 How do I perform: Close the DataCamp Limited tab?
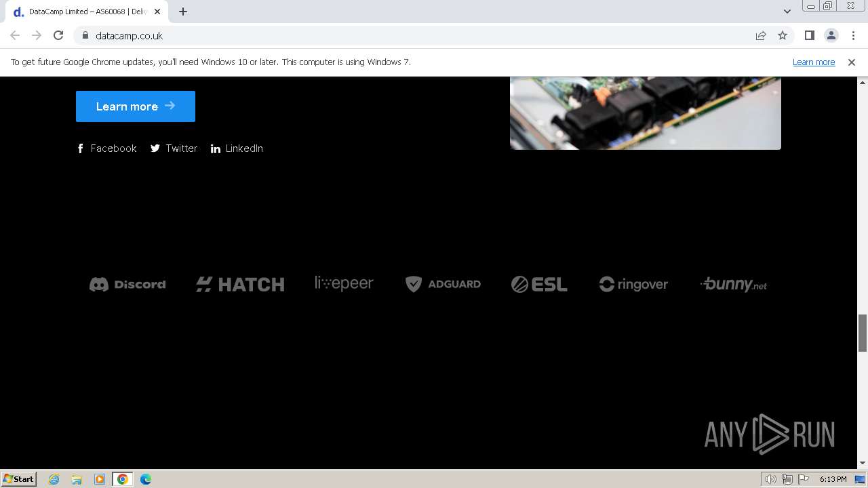pyautogui.click(x=158, y=12)
